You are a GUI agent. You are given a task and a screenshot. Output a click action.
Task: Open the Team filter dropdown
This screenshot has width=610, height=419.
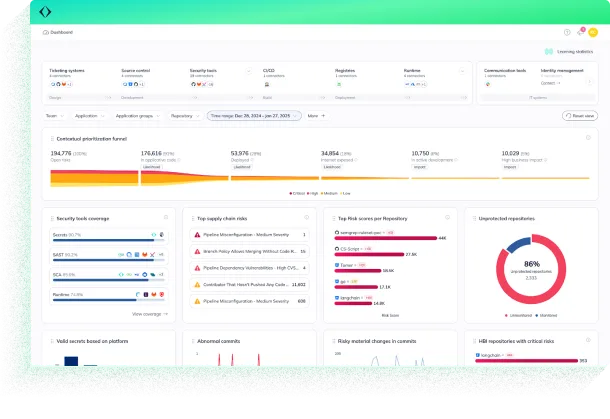(54, 116)
